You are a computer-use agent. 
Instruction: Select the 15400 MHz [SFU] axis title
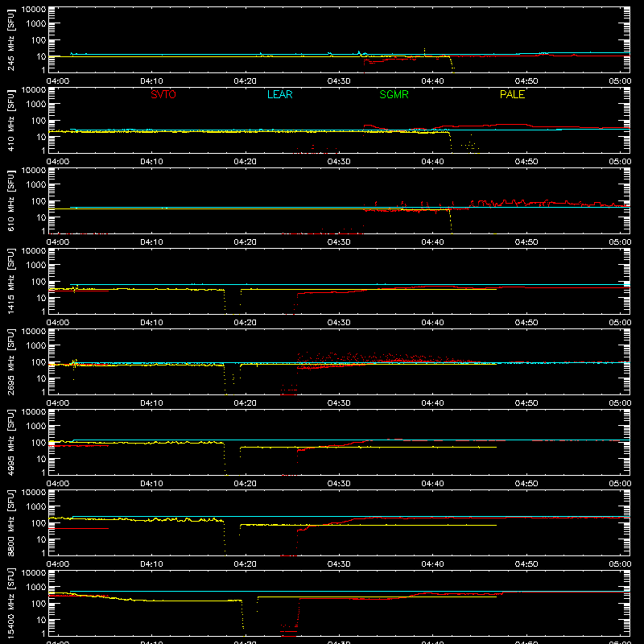(x=10, y=603)
